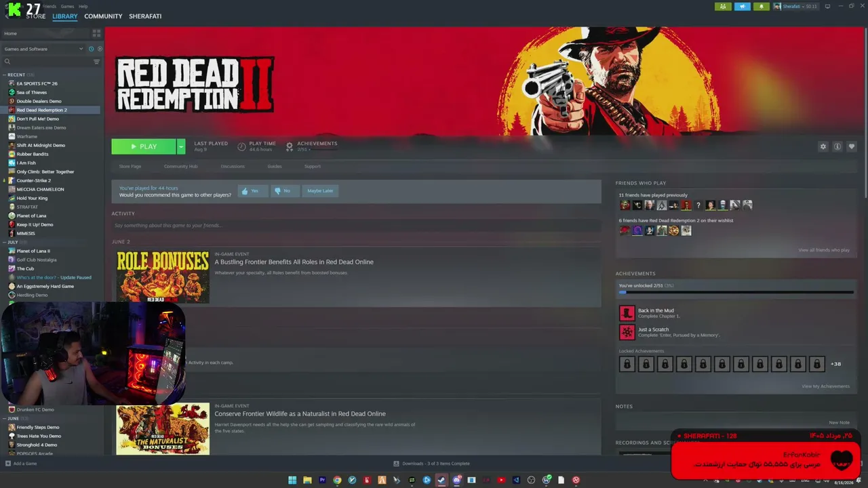Open the Play button dropdown arrow
The image size is (868, 488).
point(181,146)
